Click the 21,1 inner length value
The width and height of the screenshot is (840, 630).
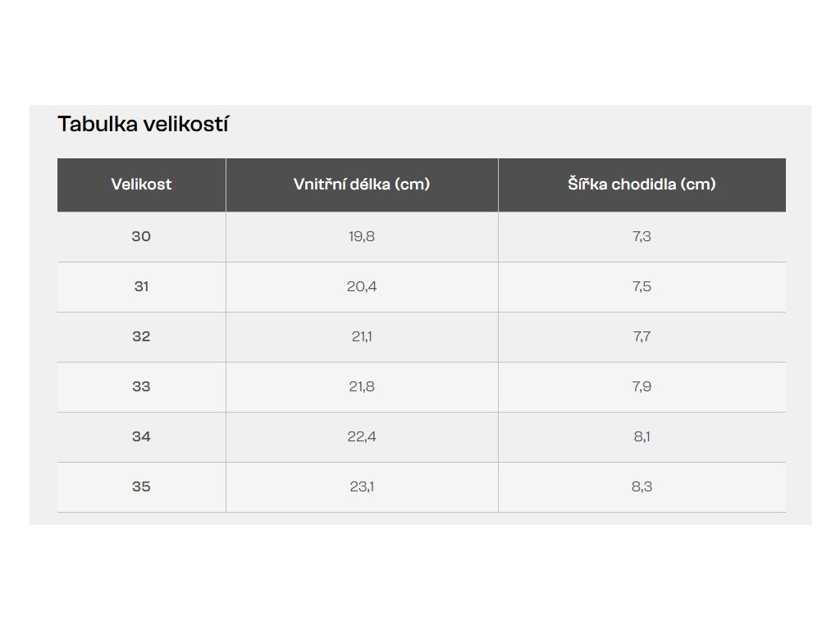pyautogui.click(x=362, y=337)
